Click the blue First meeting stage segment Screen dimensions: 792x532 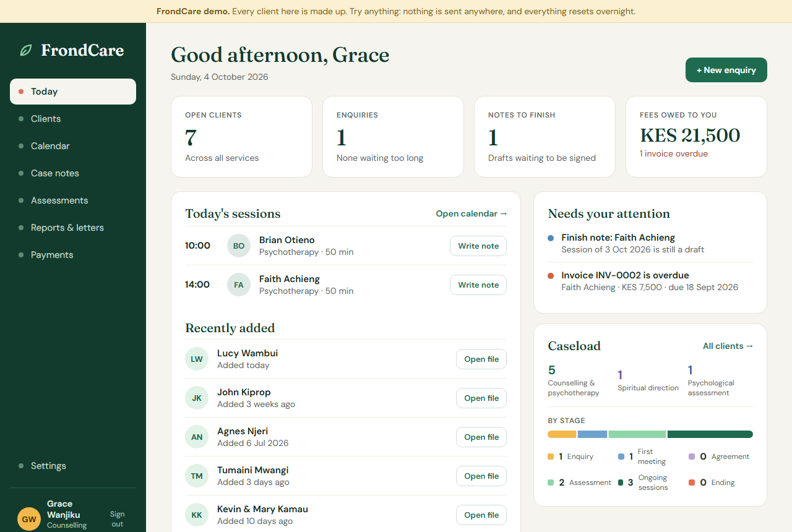coord(592,434)
